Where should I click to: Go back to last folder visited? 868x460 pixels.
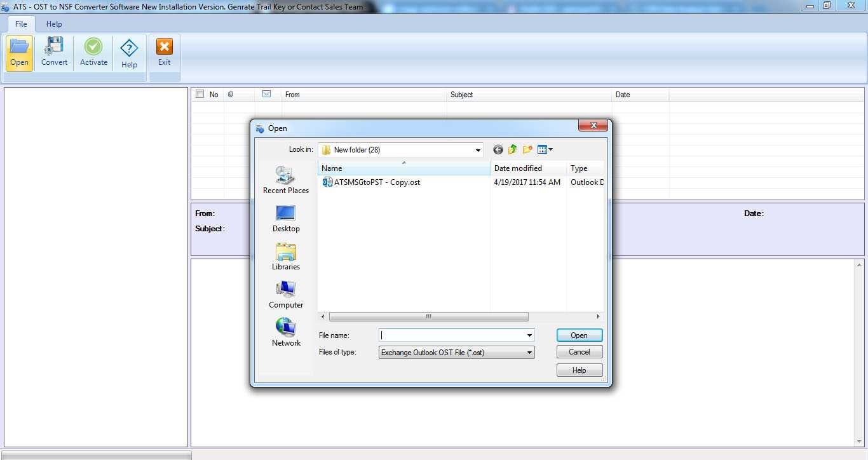(x=498, y=150)
